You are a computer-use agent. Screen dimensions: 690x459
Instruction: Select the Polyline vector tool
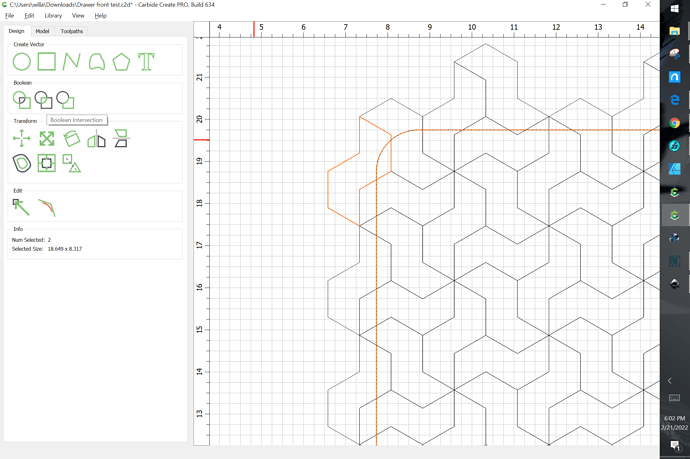71,62
